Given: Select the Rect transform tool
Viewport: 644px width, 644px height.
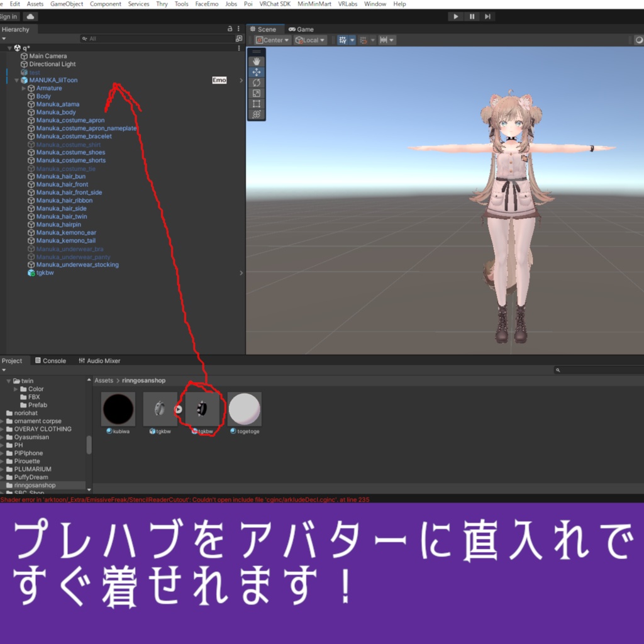Looking at the screenshot, I should point(257,104).
